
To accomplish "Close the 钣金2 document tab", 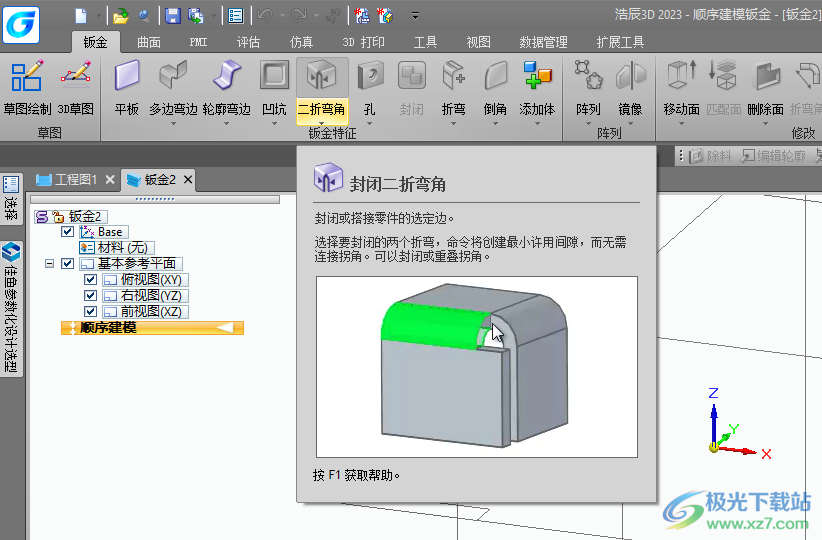I will click(188, 180).
